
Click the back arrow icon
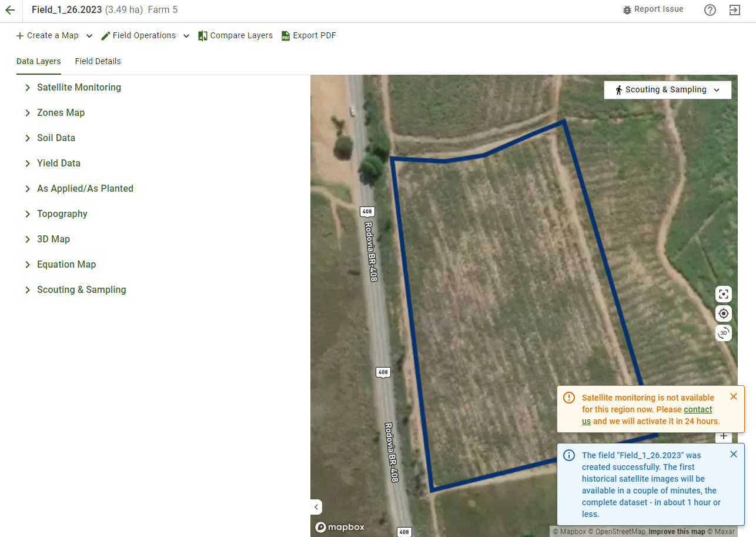pos(10,10)
